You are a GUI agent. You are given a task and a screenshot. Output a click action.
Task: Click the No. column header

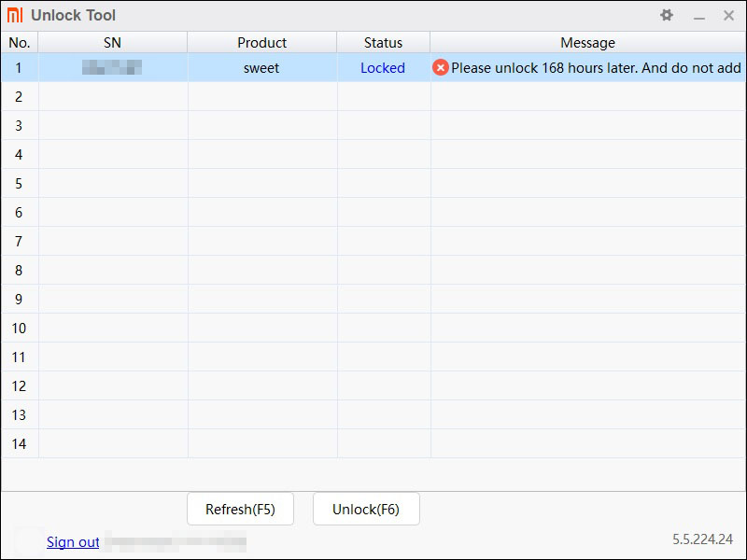(20, 42)
